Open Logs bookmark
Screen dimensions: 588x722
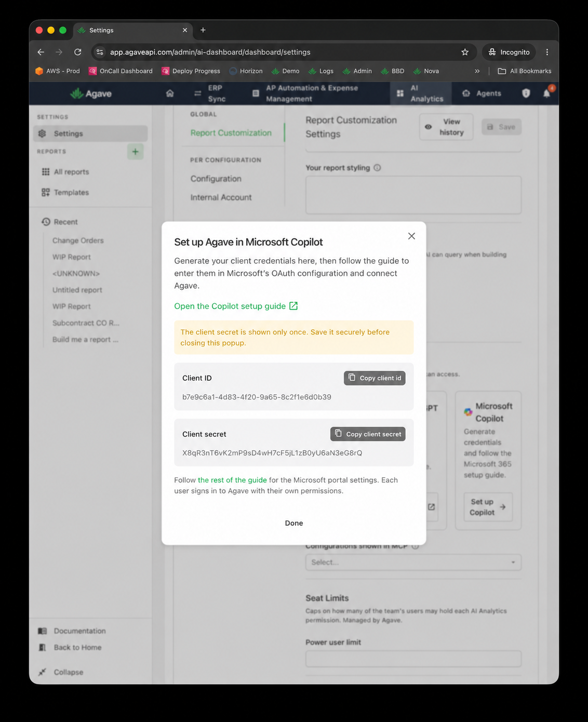pyautogui.click(x=321, y=71)
